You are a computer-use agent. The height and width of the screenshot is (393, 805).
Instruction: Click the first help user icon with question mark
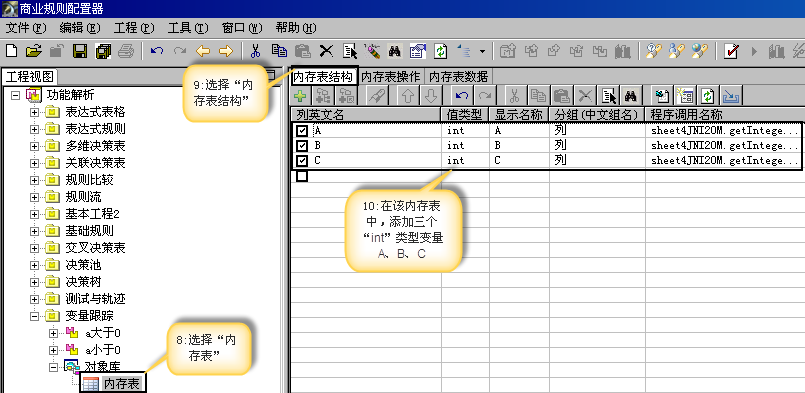point(654,51)
